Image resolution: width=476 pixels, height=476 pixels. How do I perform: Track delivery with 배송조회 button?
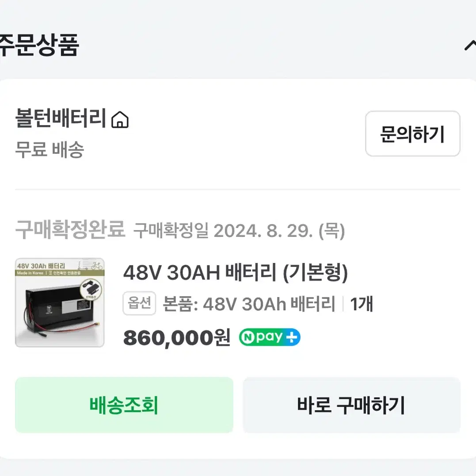click(x=124, y=405)
